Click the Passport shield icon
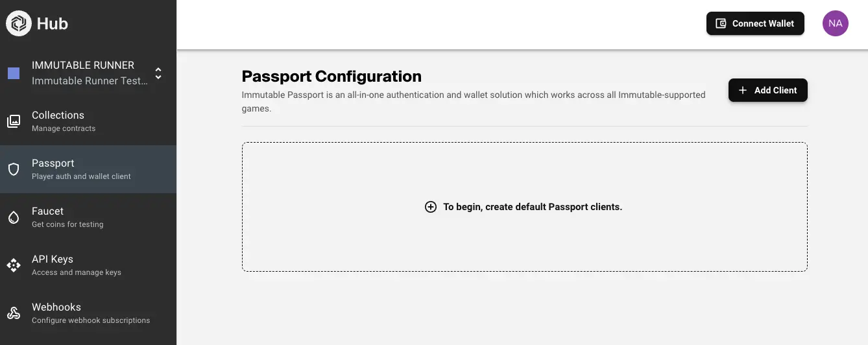The image size is (868, 345). point(14,169)
